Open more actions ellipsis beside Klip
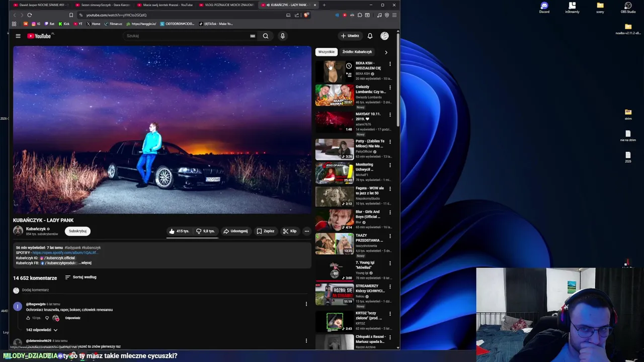 [306, 231]
